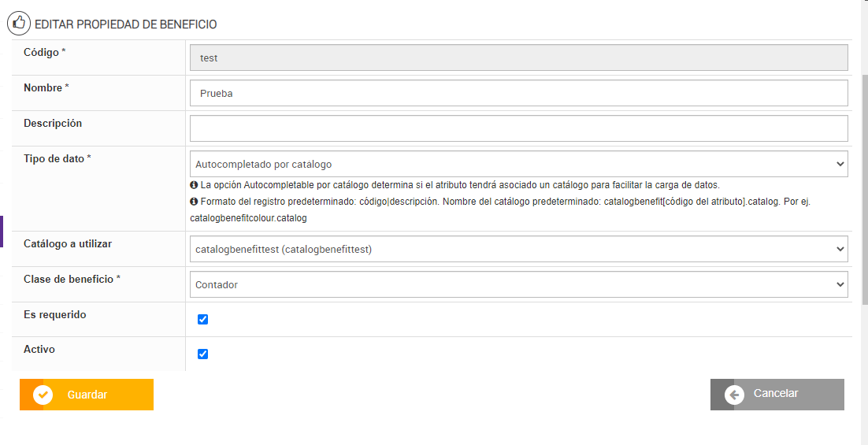Screen dimensions: 868x445
Task: Click the Es requerido label
Action: pos(55,314)
